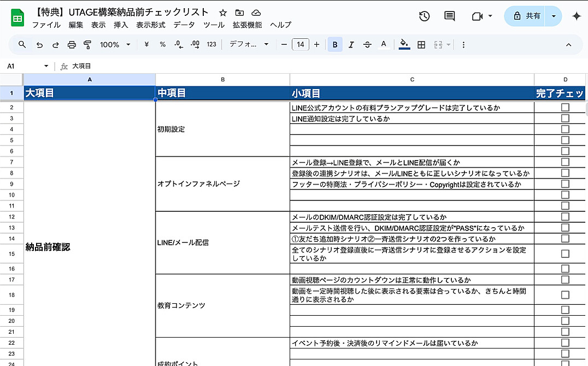Screen dimensions: 588x366
Task: Star this spreadsheet document
Action: [x=223, y=13]
